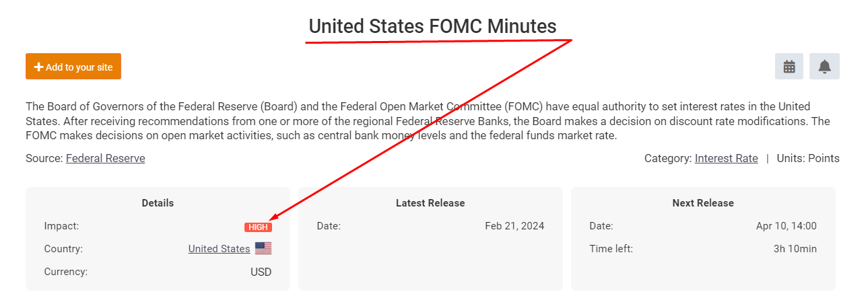Open the Federal Reserve source link
868x300 pixels.
[105, 159]
